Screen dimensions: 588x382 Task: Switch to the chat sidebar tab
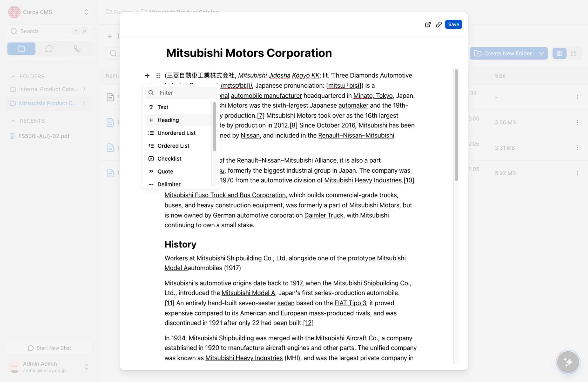pos(49,49)
